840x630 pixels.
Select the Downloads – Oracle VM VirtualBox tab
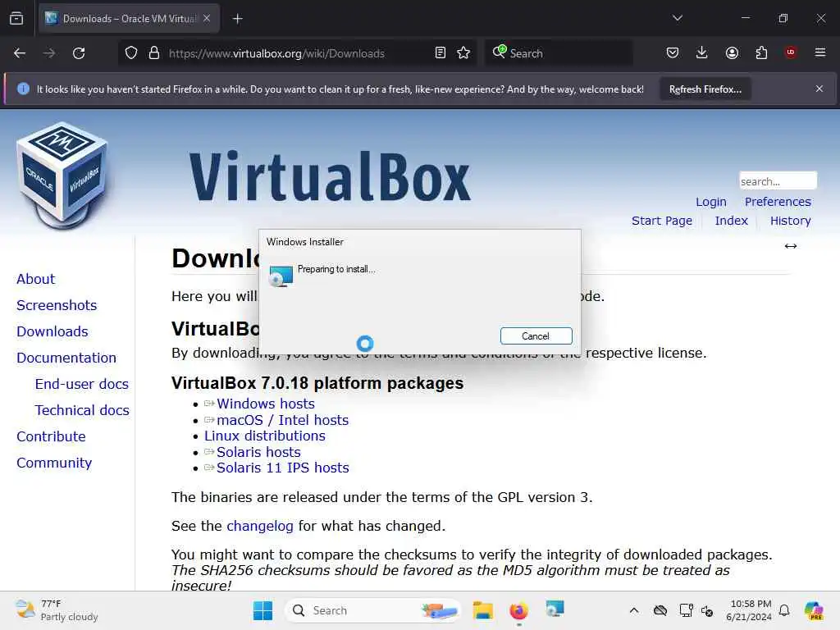point(129,18)
